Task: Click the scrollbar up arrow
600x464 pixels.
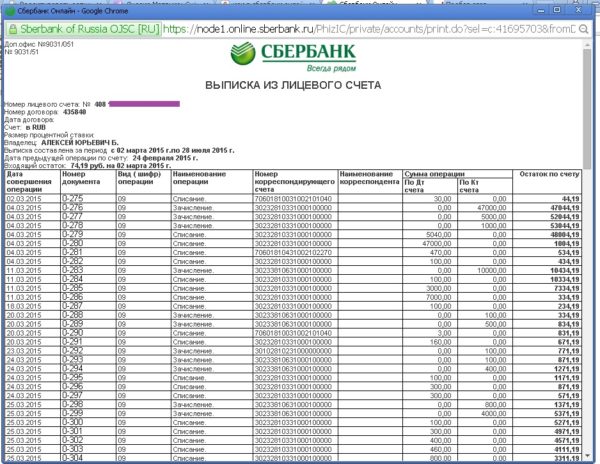Action: (587, 45)
